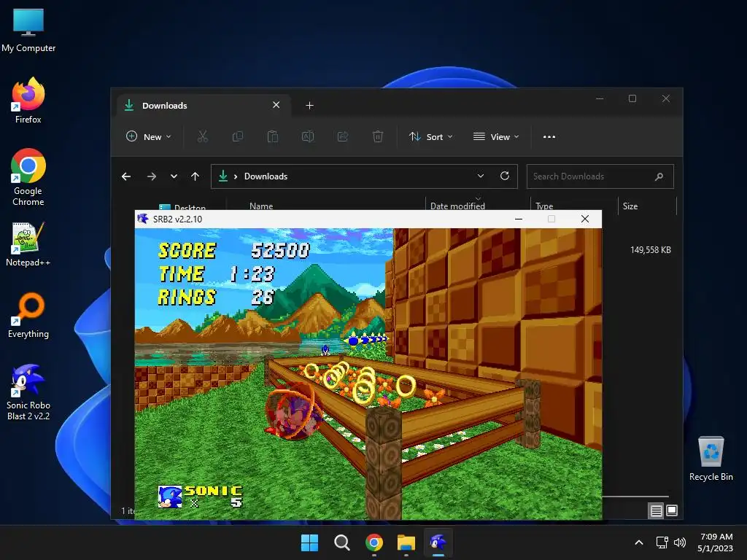This screenshot has width=747, height=560.
Task: Close the File Explorer window
Action: [x=666, y=98]
